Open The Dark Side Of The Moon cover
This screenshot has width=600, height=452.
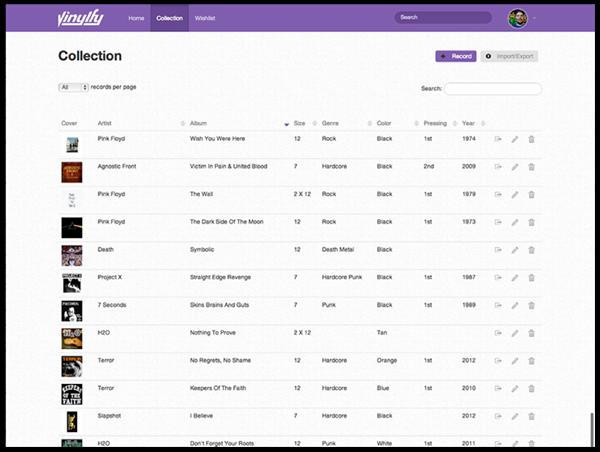71,227
